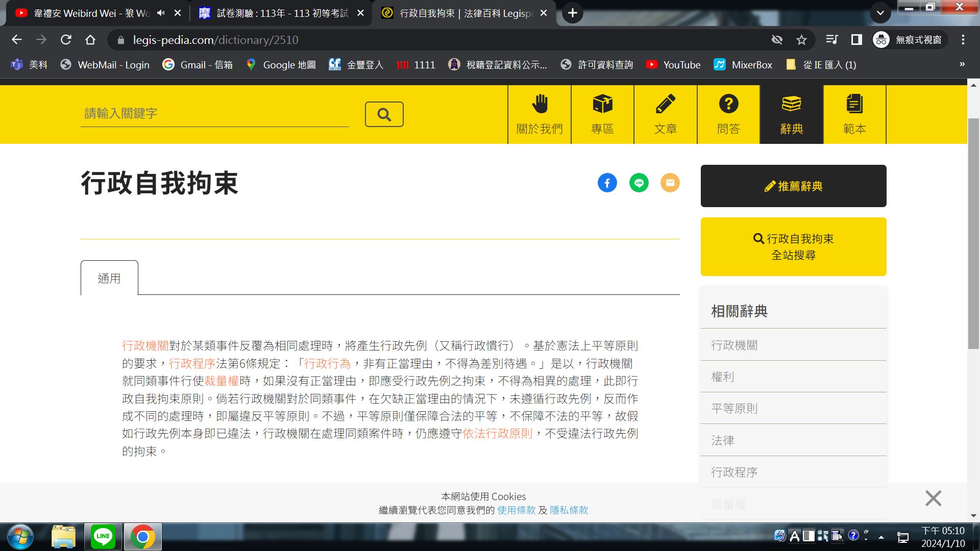Switch to 試卷測驗 browser tab
The image size is (980, 551).
point(281,13)
